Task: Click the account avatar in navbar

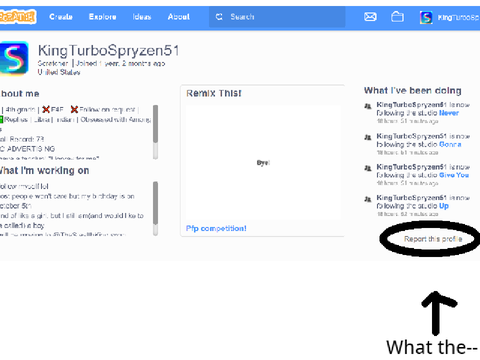Action: [x=426, y=17]
